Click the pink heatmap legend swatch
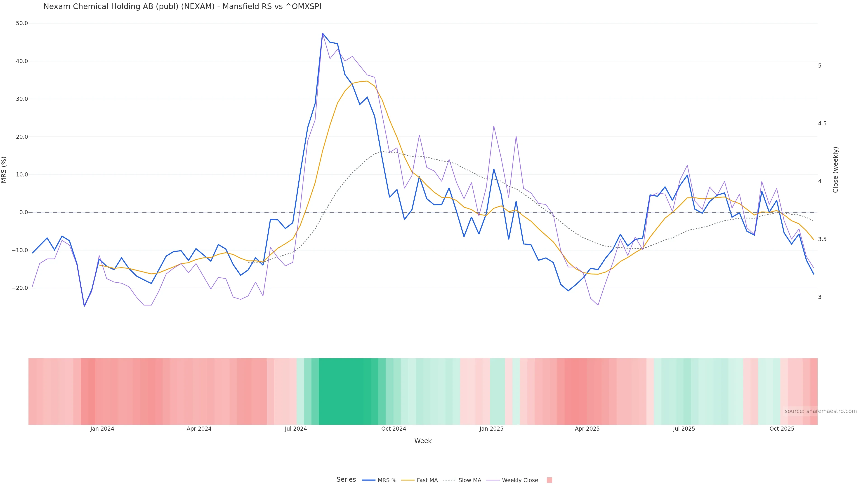 click(x=549, y=480)
